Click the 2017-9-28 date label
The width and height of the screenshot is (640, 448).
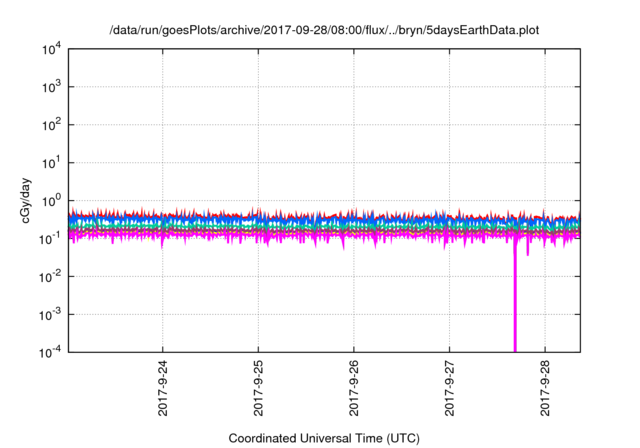(545, 388)
